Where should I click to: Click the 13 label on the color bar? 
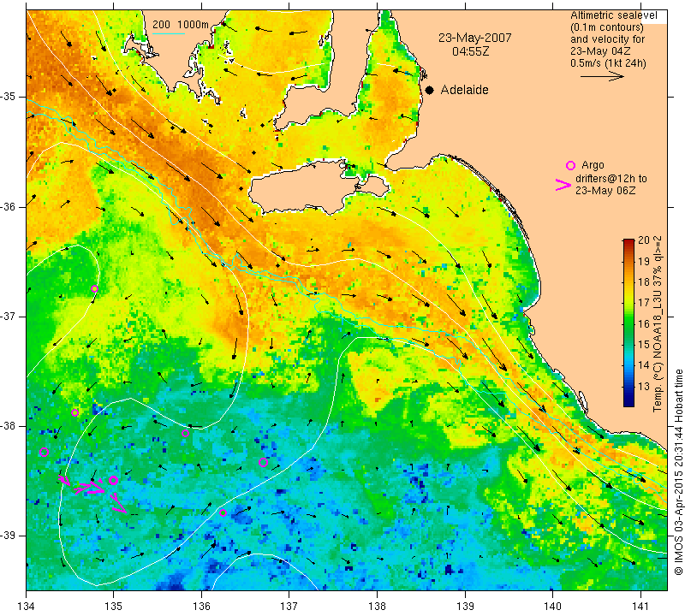pos(644,386)
